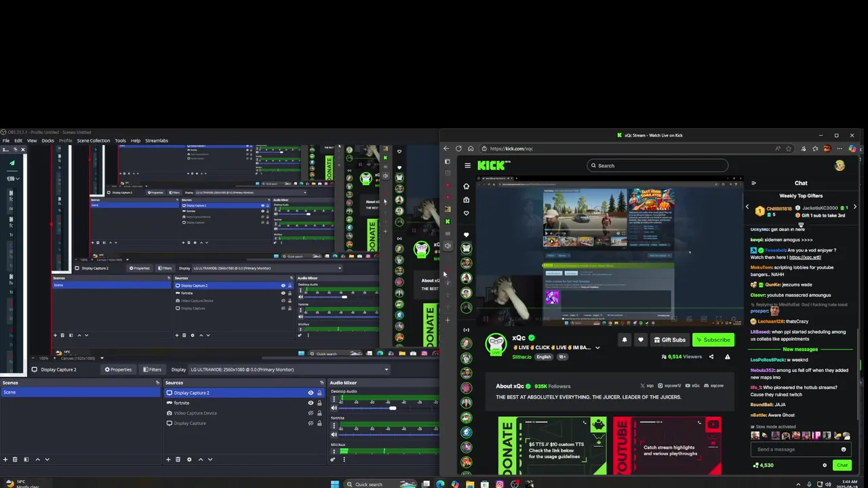868x488 pixels.
Task: Add a new scene in OBS
Action: (5, 460)
